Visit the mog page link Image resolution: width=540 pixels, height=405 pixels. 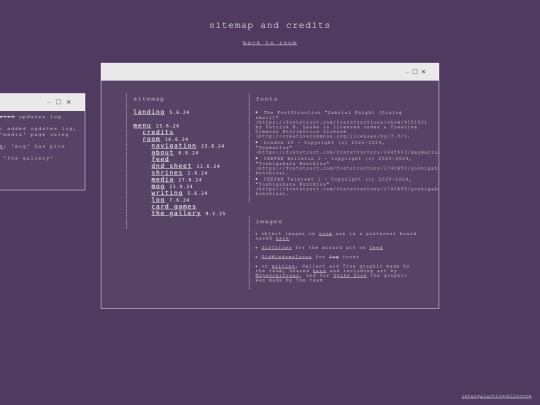click(x=158, y=186)
